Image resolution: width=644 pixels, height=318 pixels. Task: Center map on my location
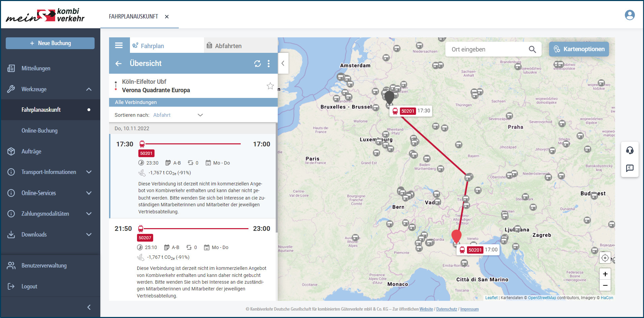(x=605, y=258)
